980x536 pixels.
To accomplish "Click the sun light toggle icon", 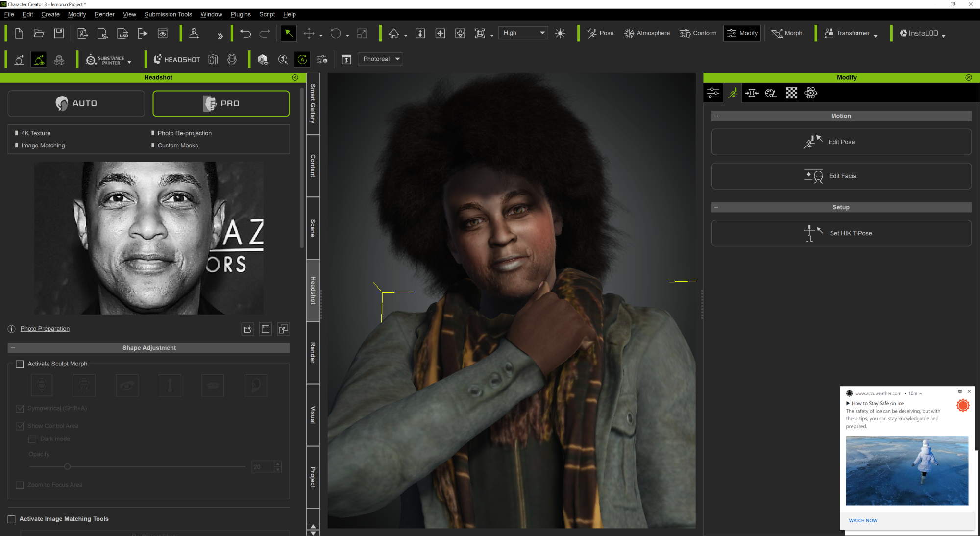I will coord(560,33).
